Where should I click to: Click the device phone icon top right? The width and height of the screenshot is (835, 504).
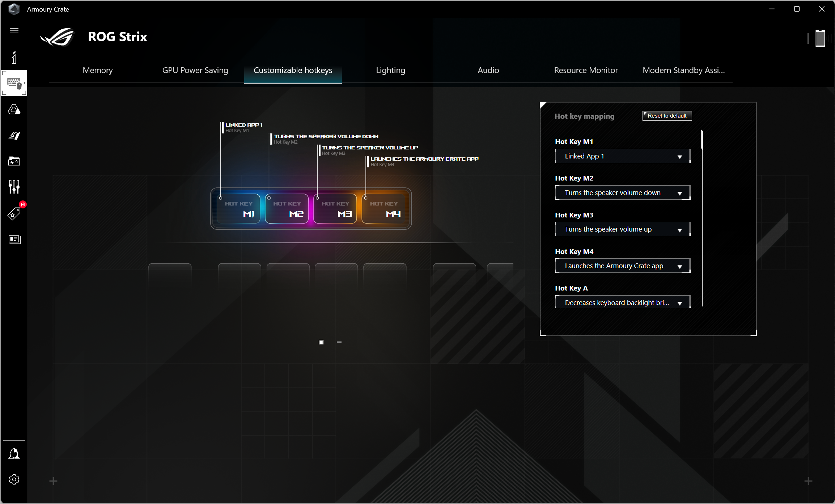point(820,38)
